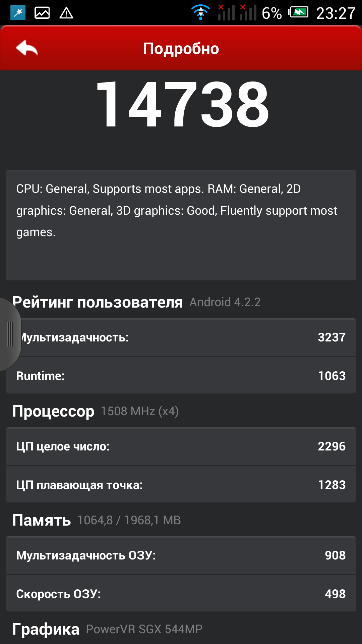Tap the Wi-Fi status icon
Image resolution: width=362 pixels, height=644 pixels.
click(x=200, y=13)
